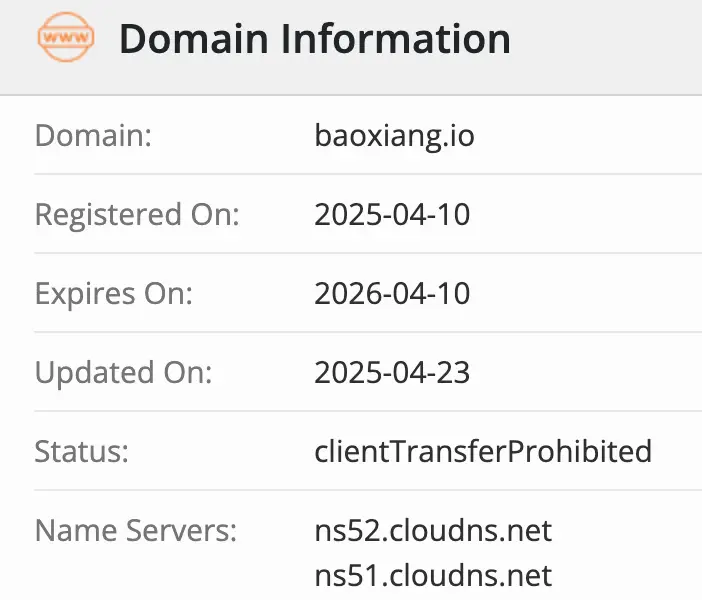Click blank space right of updated date
The width and height of the screenshot is (702, 600).
pyautogui.click(x=590, y=372)
